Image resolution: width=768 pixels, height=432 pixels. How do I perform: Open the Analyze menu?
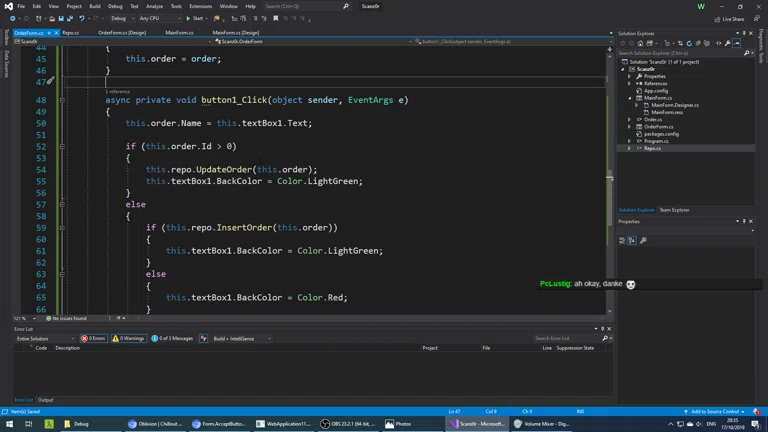[x=154, y=6]
